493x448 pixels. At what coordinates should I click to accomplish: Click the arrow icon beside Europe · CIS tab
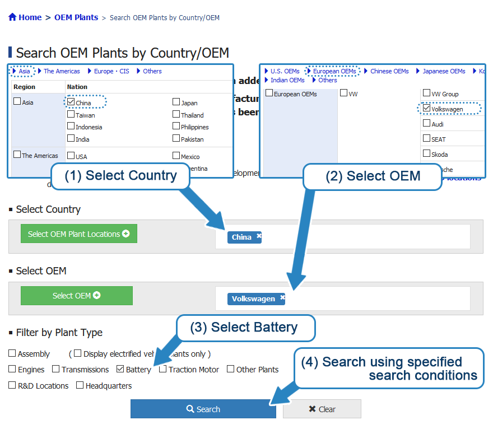pos(90,71)
